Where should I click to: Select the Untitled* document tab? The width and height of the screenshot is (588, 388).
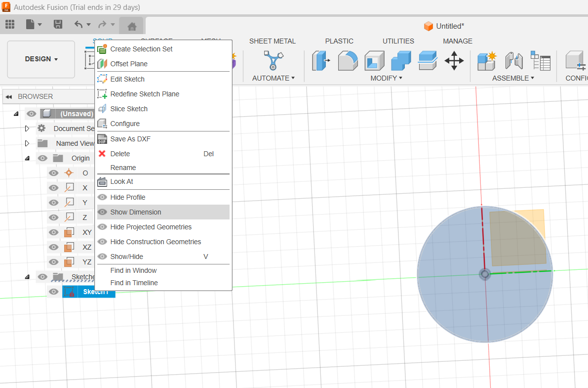[x=444, y=26]
